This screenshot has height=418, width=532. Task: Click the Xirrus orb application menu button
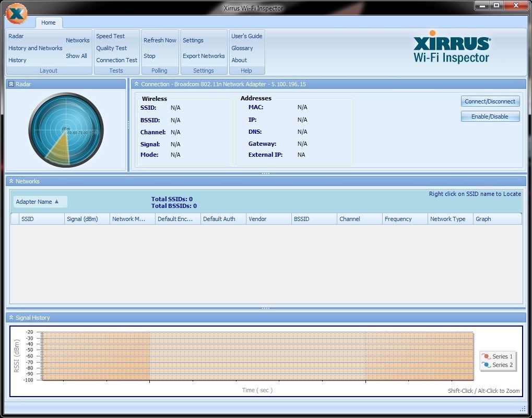tap(17, 14)
